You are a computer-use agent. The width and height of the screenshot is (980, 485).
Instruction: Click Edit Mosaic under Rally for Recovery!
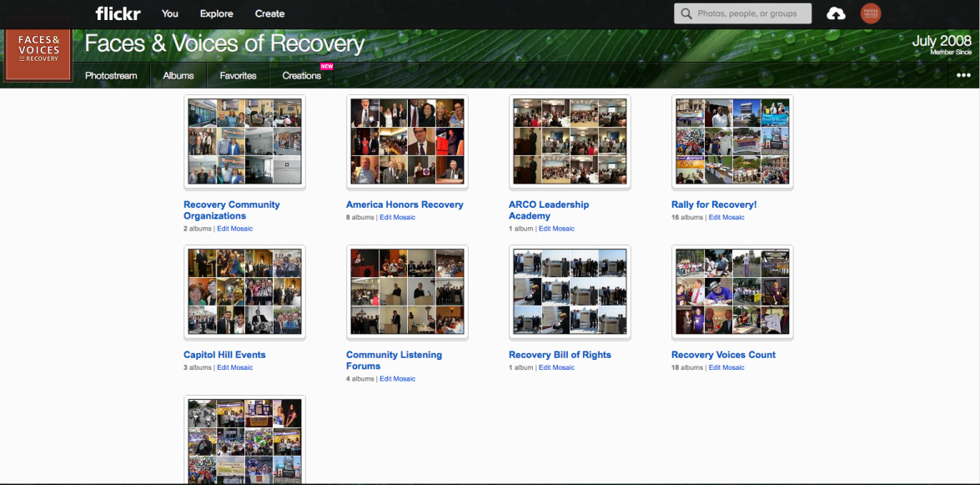(726, 217)
